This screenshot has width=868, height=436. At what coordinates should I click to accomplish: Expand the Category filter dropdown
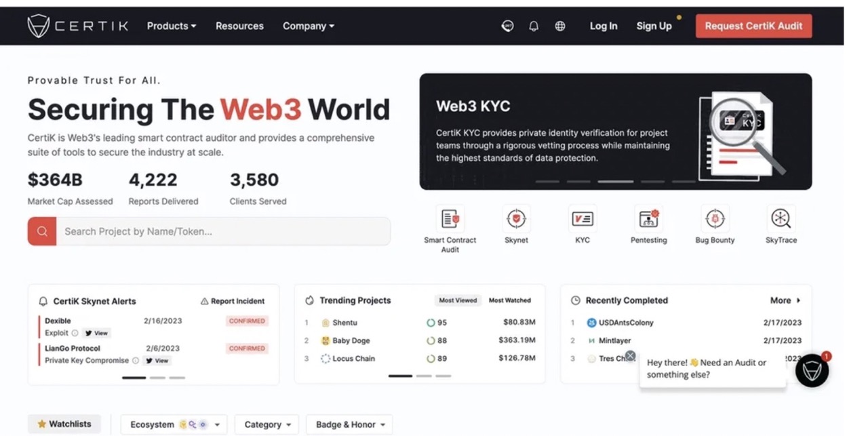tap(267, 424)
